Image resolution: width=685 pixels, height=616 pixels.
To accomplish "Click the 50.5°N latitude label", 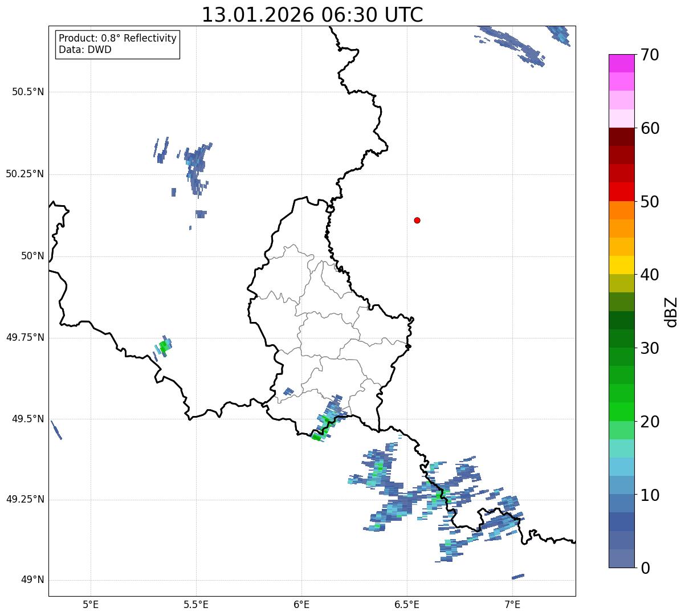I will point(27,92).
